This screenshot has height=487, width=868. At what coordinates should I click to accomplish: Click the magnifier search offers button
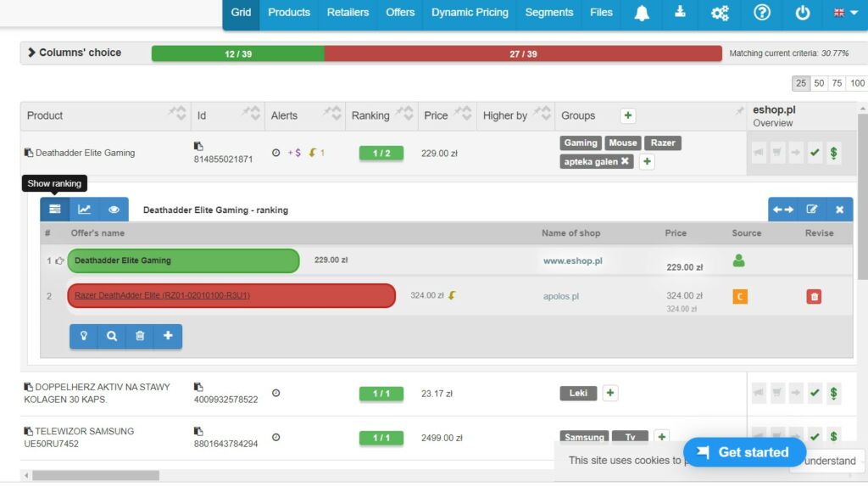click(112, 336)
